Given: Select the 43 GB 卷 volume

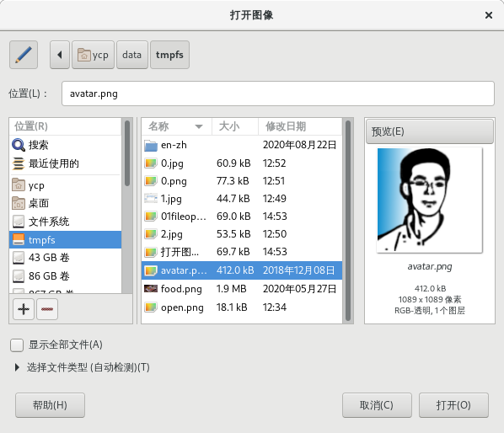Looking at the screenshot, I should point(66,257).
